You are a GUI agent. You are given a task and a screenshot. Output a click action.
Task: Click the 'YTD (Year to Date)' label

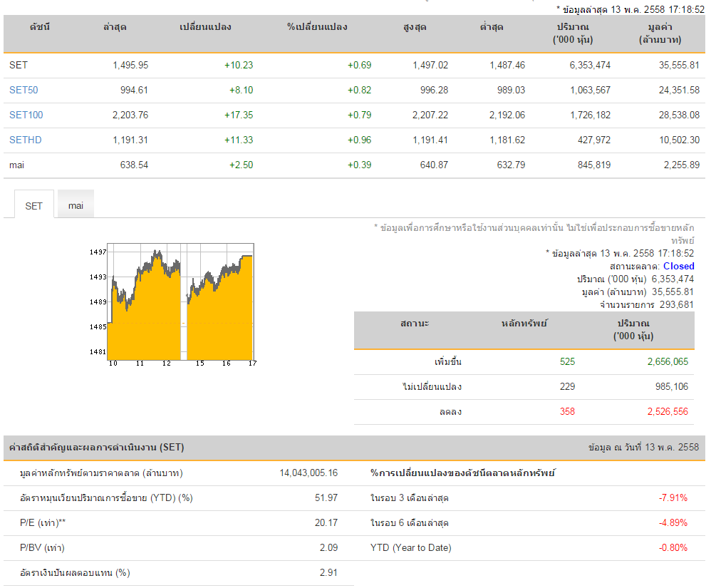(x=410, y=548)
